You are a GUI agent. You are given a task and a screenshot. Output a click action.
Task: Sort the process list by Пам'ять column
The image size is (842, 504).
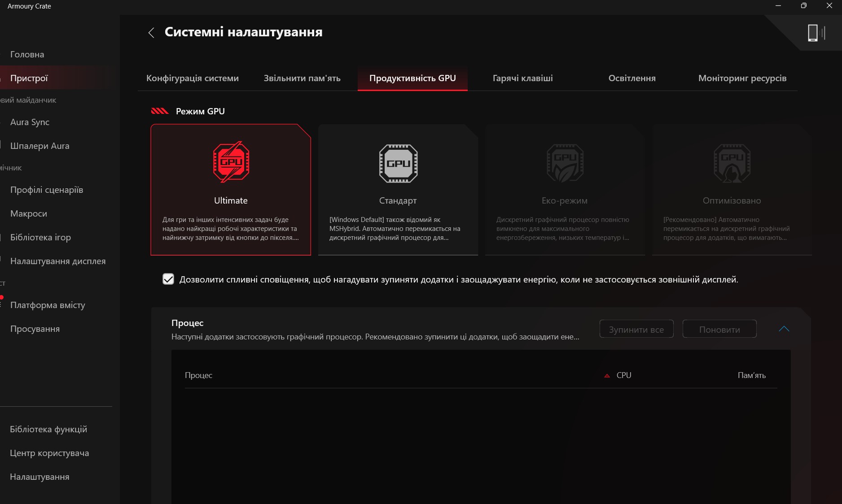point(751,375)
